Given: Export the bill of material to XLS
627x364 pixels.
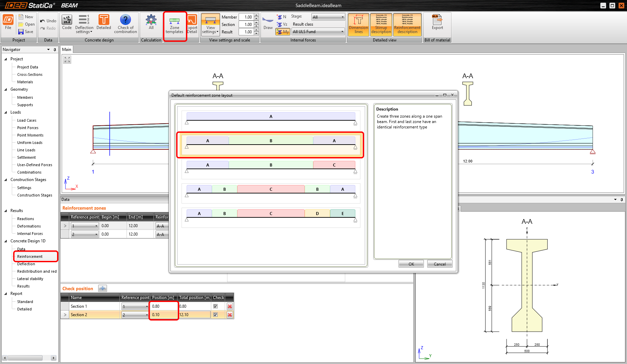Looking at the screenshot, I should pos(437,22).
